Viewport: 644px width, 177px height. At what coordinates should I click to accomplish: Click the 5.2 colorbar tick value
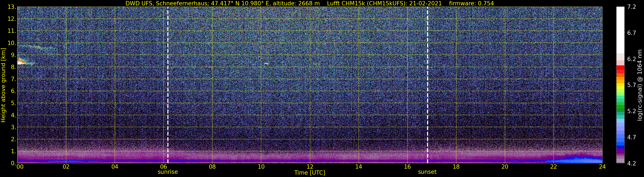coord(631,111)
